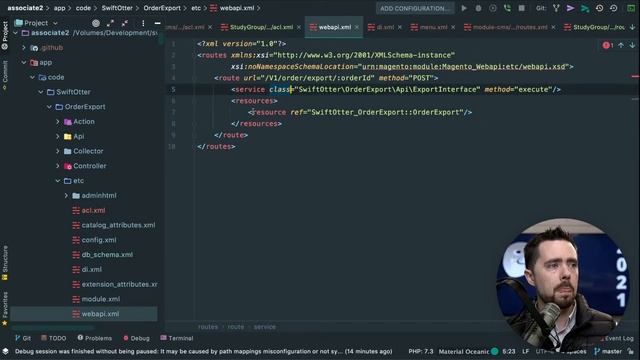Click PHP: 7.3 language level in status bar
The width and height of the screenshot is (640, 360).
(421, 351)
